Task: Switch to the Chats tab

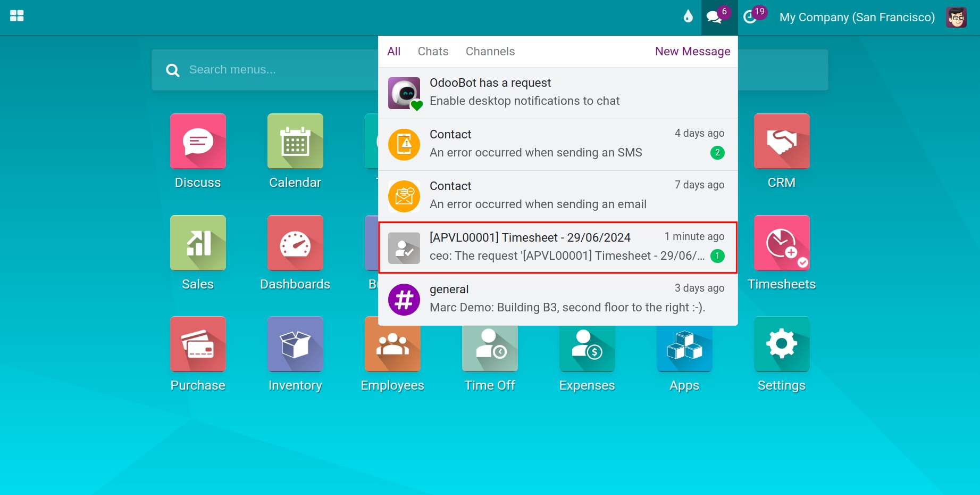Action: pos(433,51)
